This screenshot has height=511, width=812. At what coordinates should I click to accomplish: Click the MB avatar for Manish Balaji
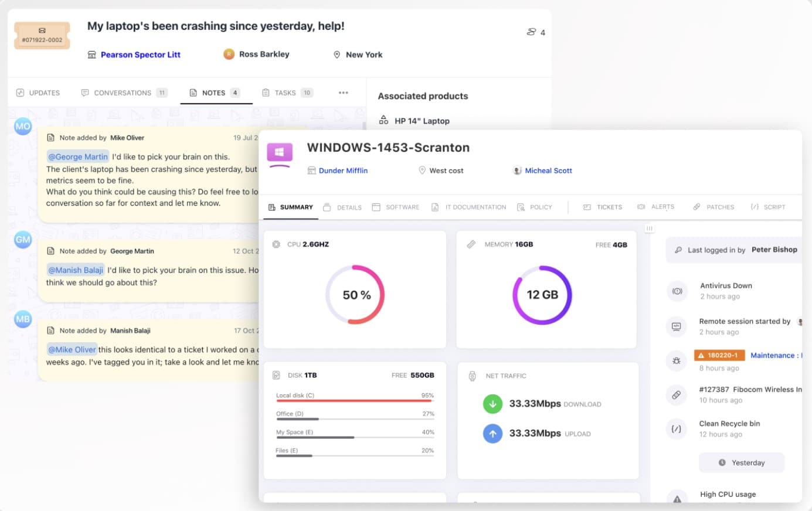tap(23, 319)
